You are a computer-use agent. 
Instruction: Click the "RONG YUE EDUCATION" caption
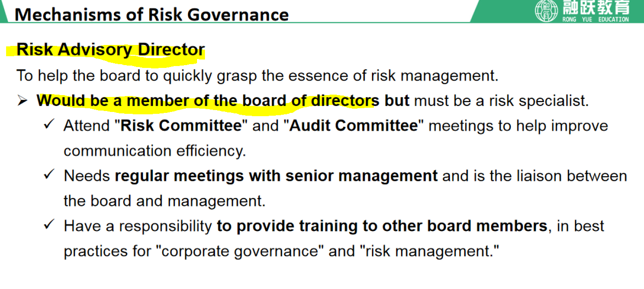tap(595, 19)
